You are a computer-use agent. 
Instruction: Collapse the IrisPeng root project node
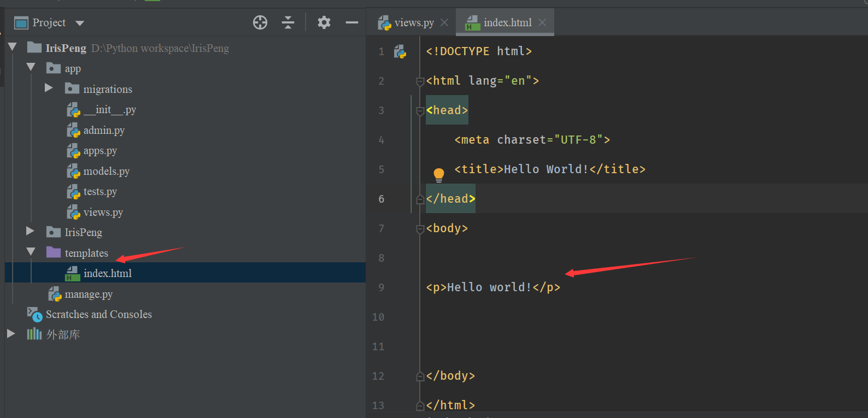coord(13,47)
